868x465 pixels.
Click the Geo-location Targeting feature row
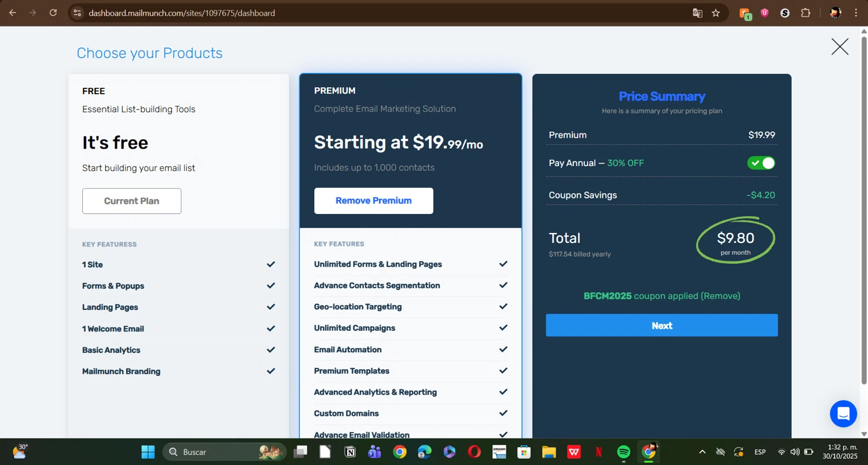point(410,307)
